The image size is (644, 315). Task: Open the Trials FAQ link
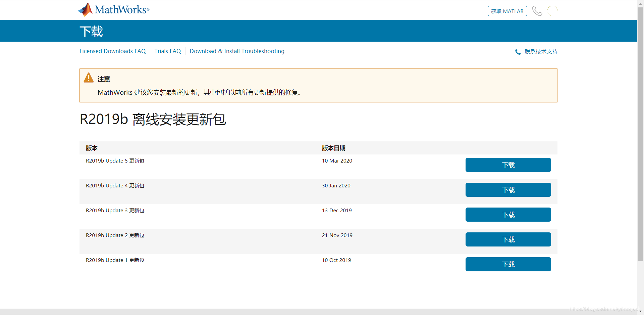click(x=167, y=51)
